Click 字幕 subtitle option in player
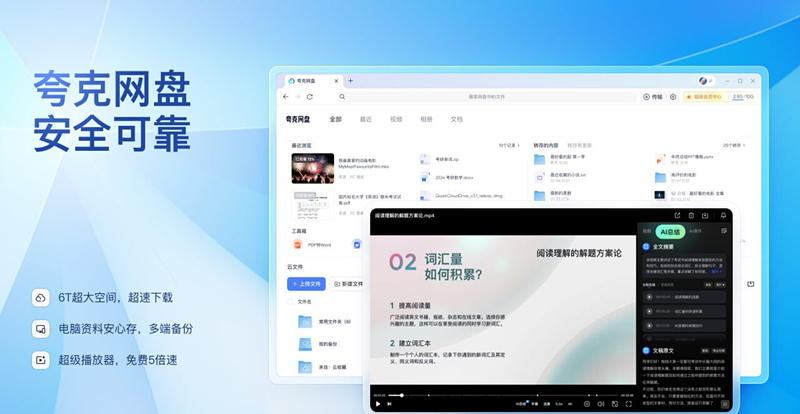 coord(535,404)
